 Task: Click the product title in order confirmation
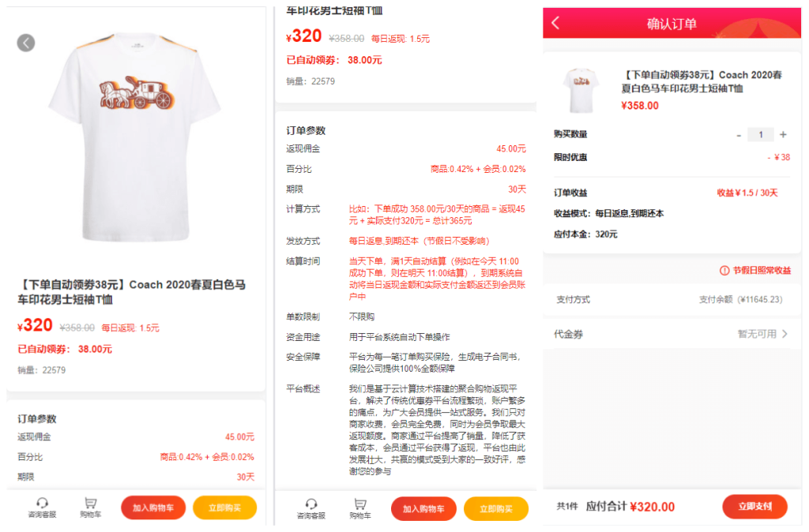click(x=702, y=81)
